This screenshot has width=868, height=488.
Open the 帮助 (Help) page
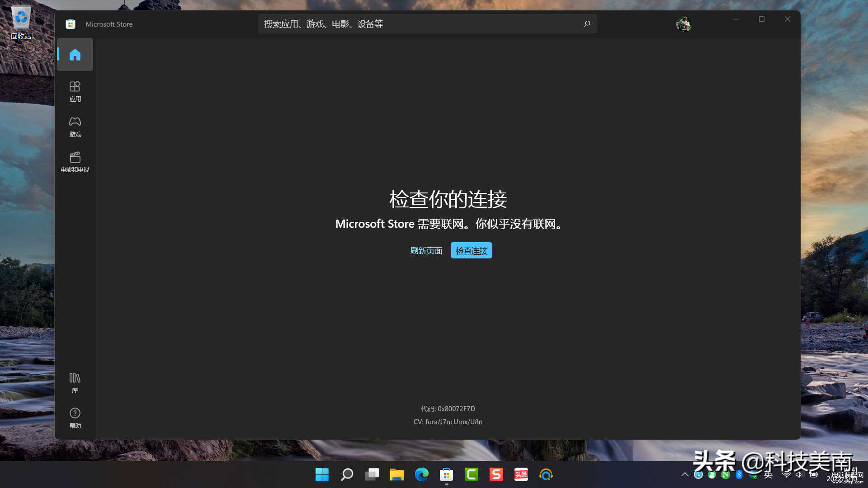pyautogui.click(x=75, y=418)
